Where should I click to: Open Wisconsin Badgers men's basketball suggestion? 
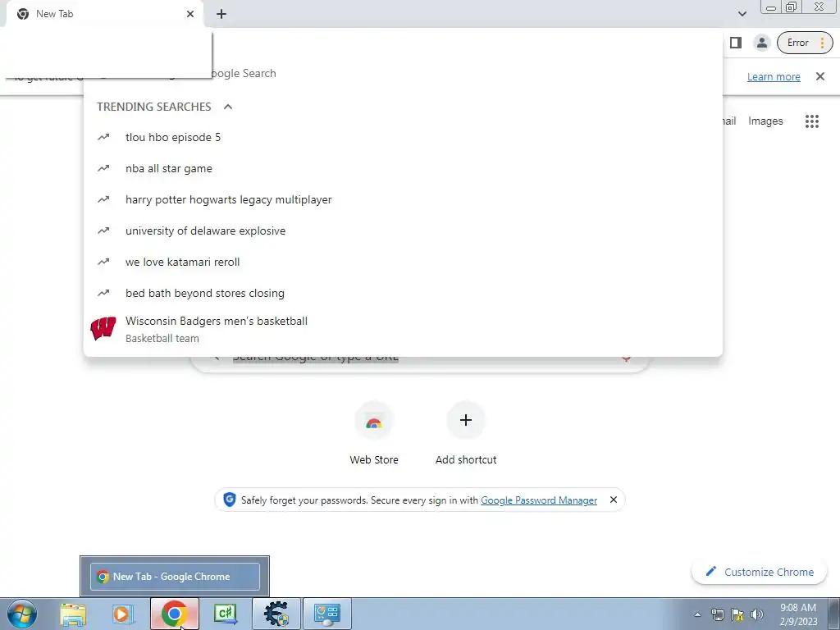pyautogui.click(x=403, y=329)
